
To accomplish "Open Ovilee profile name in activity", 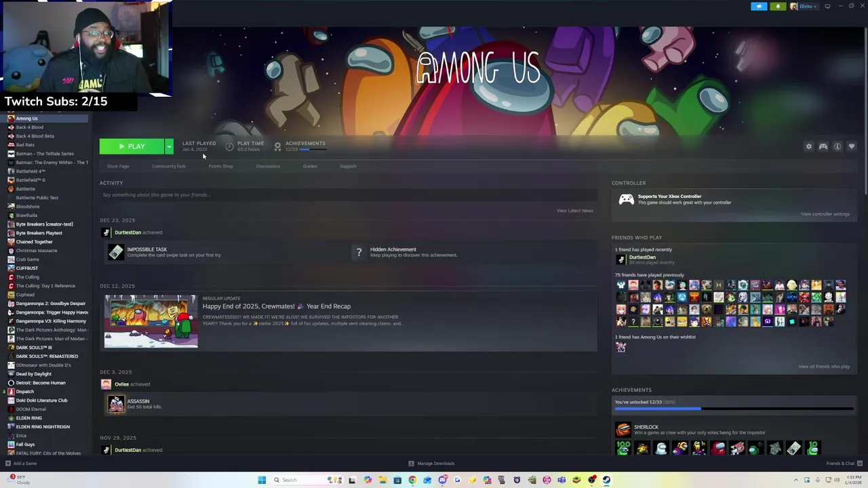I will 121,384.
